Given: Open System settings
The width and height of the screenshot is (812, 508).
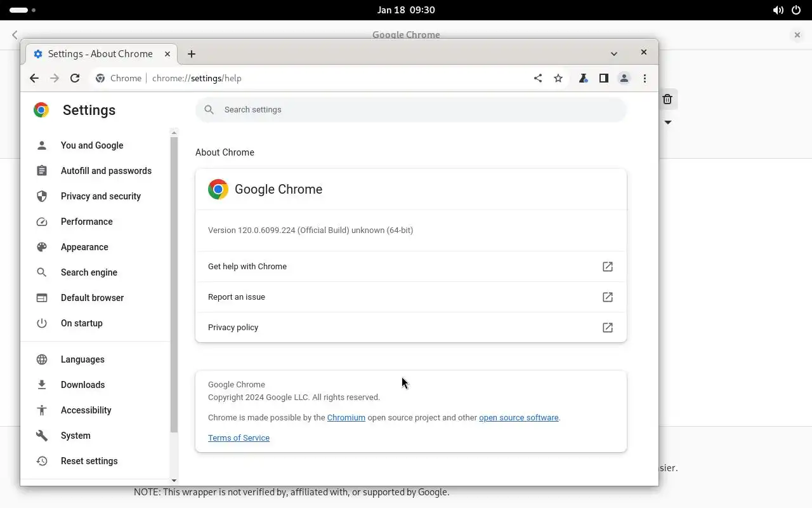Looking at the screenshot, I should point(75,436).
